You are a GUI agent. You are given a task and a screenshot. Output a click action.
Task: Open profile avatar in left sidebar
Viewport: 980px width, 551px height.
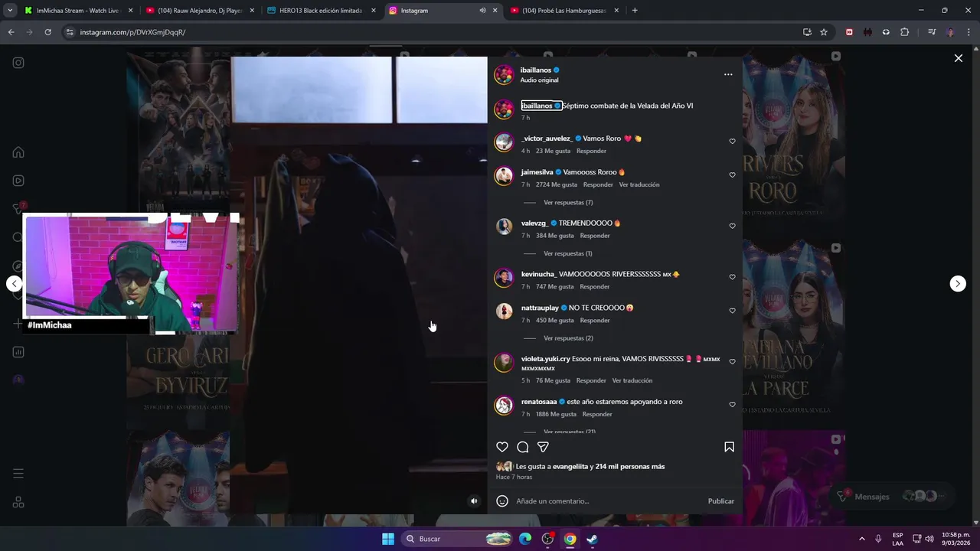pos(18,380)
